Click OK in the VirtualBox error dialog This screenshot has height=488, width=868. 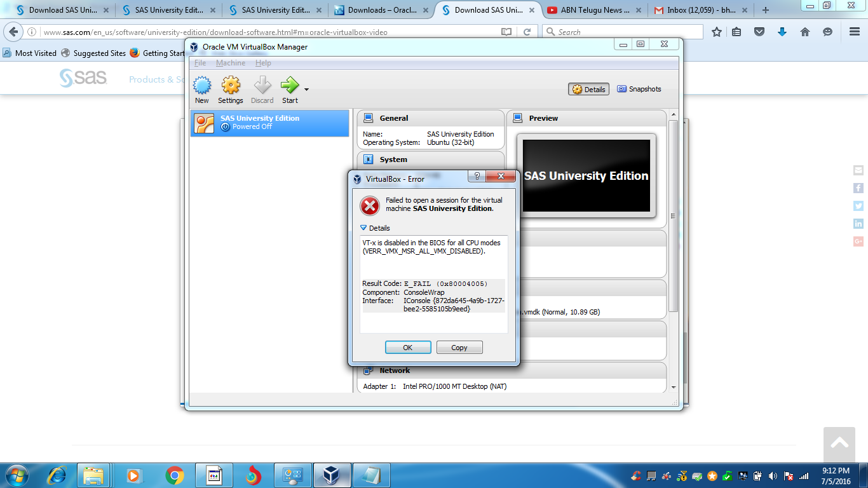click(x=408, y=348)
